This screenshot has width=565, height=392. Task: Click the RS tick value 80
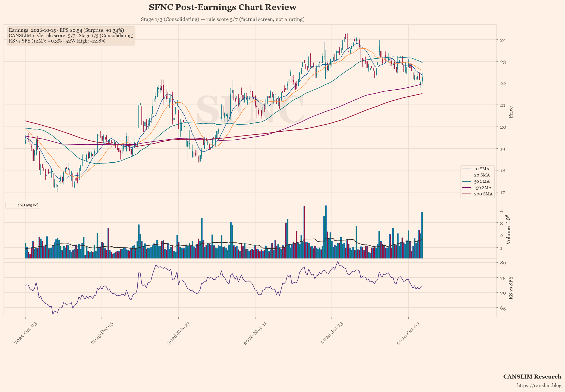503,263
